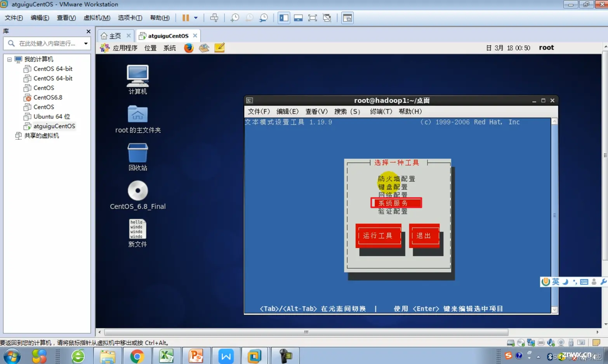Click the Unity mode toolbar icon
608x364 pixels.
327,18
